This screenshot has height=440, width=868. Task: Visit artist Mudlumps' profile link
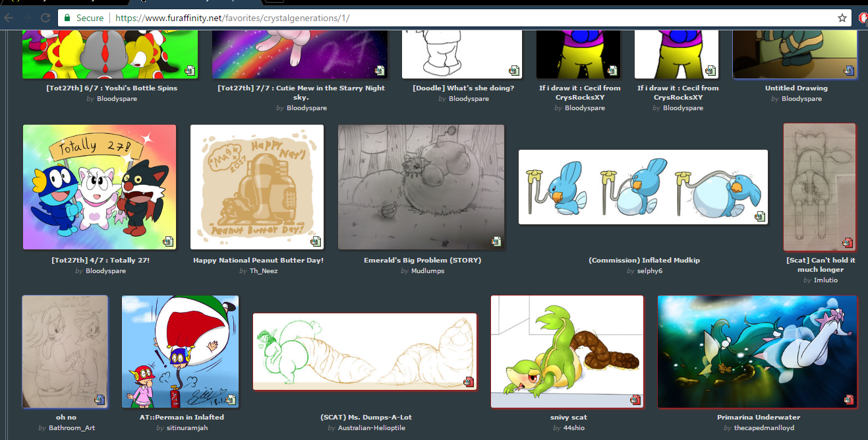point(428,270)
